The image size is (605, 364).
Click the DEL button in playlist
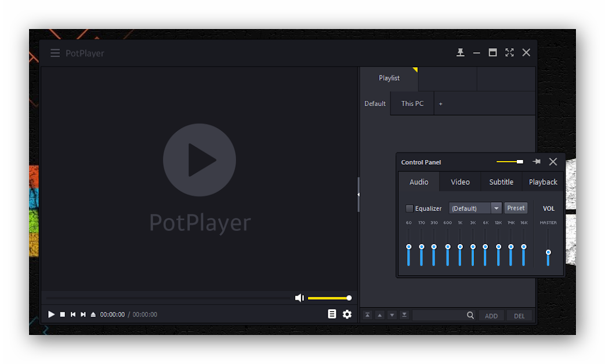[x=519, y=316]
